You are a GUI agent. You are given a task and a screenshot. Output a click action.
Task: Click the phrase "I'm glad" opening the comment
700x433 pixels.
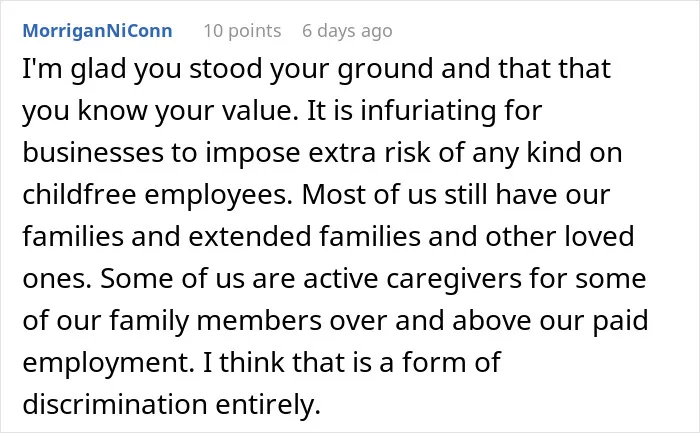coord(74,69)
